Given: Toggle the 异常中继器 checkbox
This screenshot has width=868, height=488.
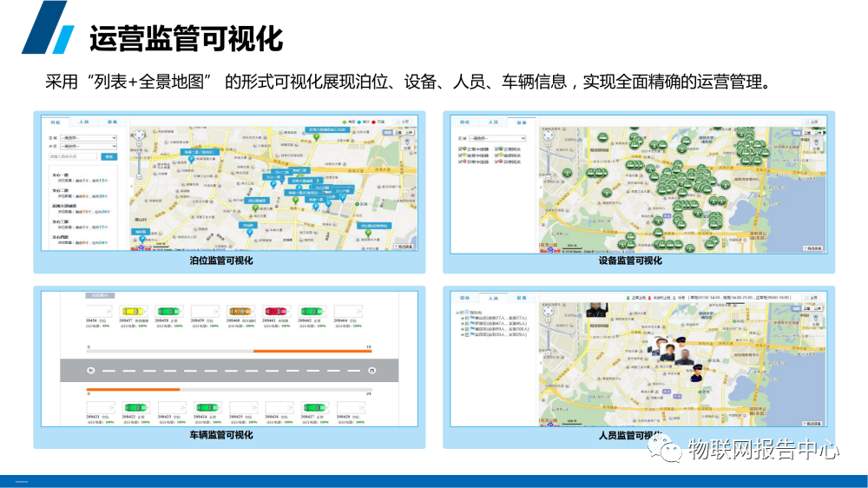Looking at the screenshot, I should point(461,162).
